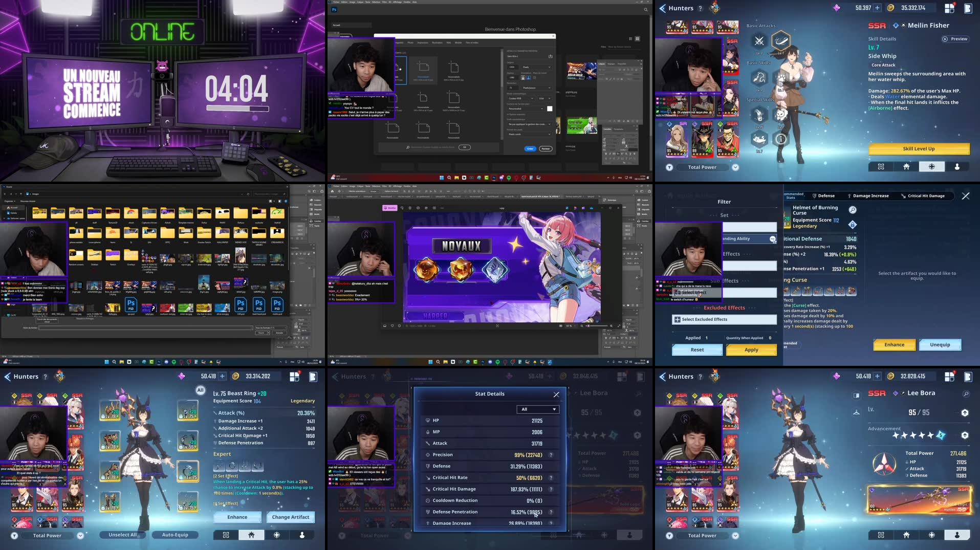Click blue Créer button in Photoshop dialog
Screen dimensions: 980x550
click(x=530, y=149)
